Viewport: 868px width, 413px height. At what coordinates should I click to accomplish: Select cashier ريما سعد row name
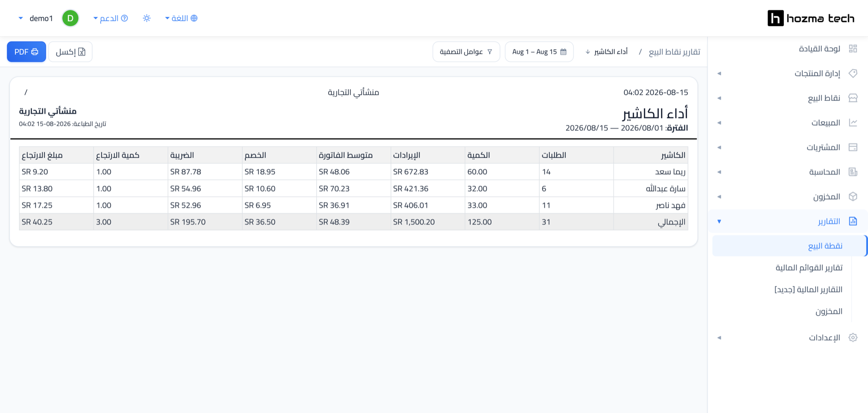pos(670,172)
